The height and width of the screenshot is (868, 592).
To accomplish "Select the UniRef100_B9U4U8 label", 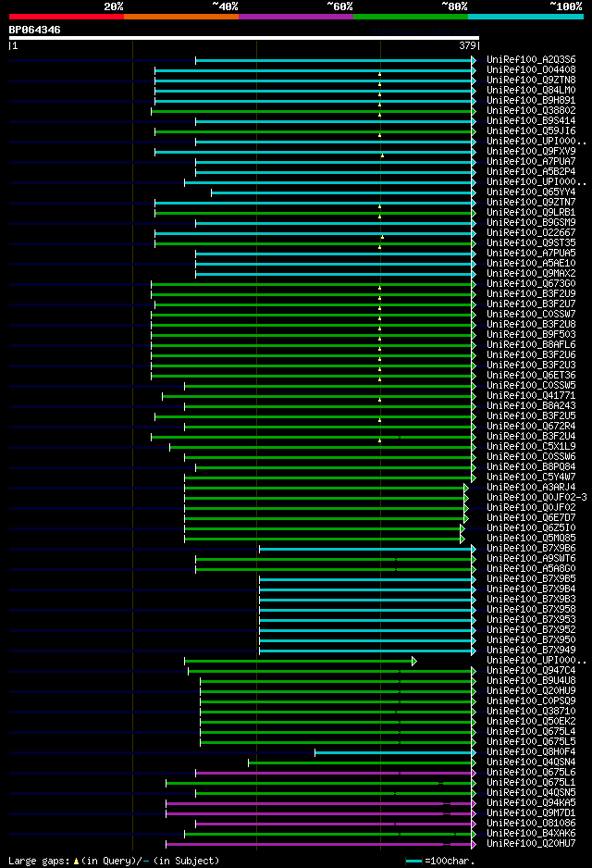I will [x=531, y=681].
